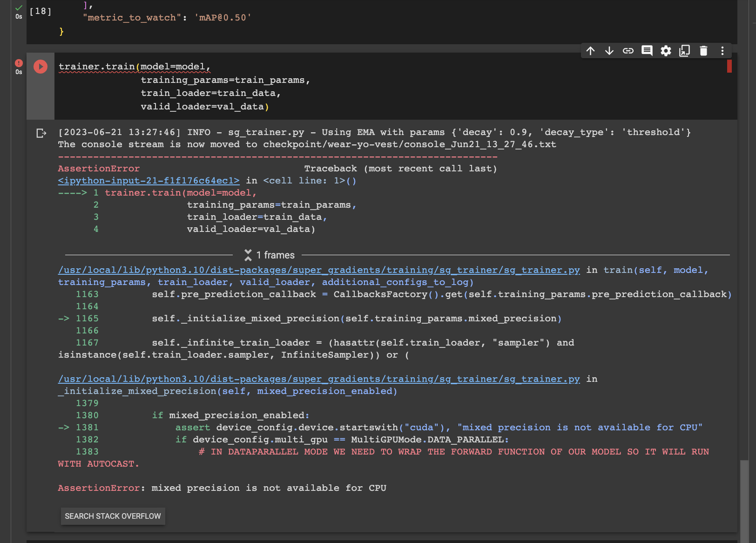Move the selected cell up

(x=590, y=51)
